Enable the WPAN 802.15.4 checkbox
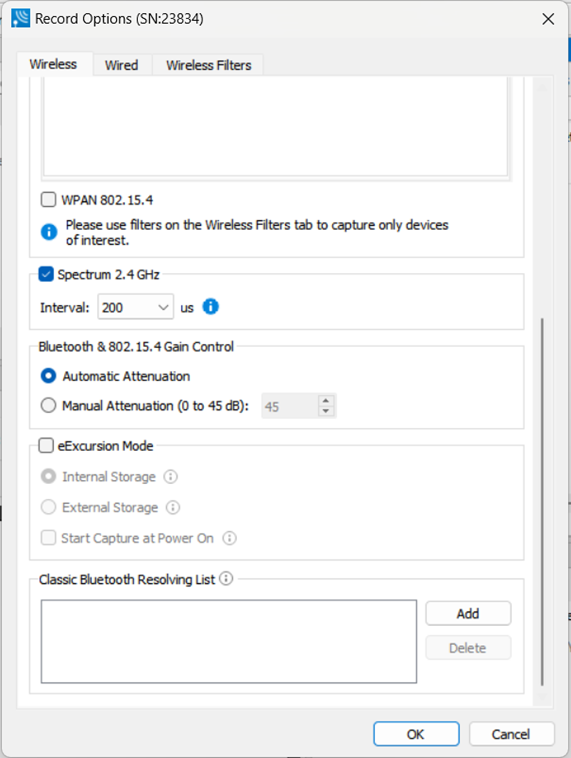The image size is (571, 758). click(48, 199)
